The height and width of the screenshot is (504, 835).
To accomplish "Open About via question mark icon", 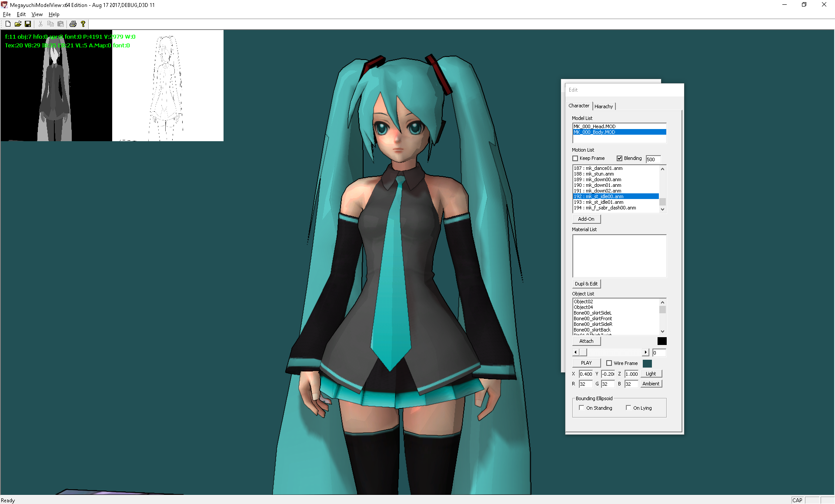I will (83, 24).
